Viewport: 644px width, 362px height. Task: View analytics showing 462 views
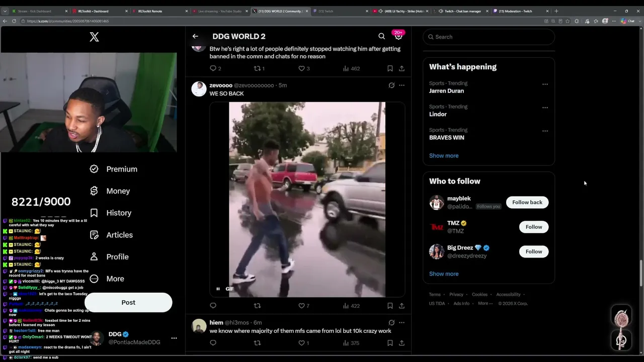pyautogui.click(x=351, y=68)
